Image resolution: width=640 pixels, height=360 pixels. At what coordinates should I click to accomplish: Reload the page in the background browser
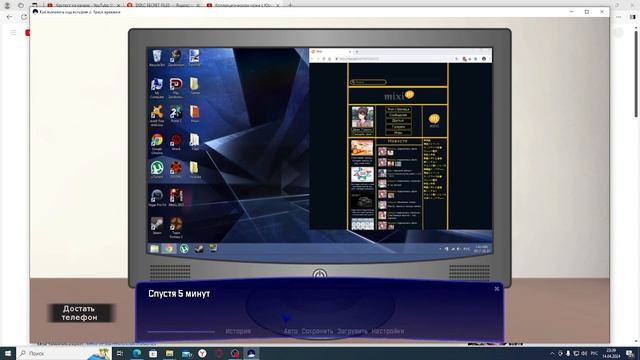pos(24,17)
